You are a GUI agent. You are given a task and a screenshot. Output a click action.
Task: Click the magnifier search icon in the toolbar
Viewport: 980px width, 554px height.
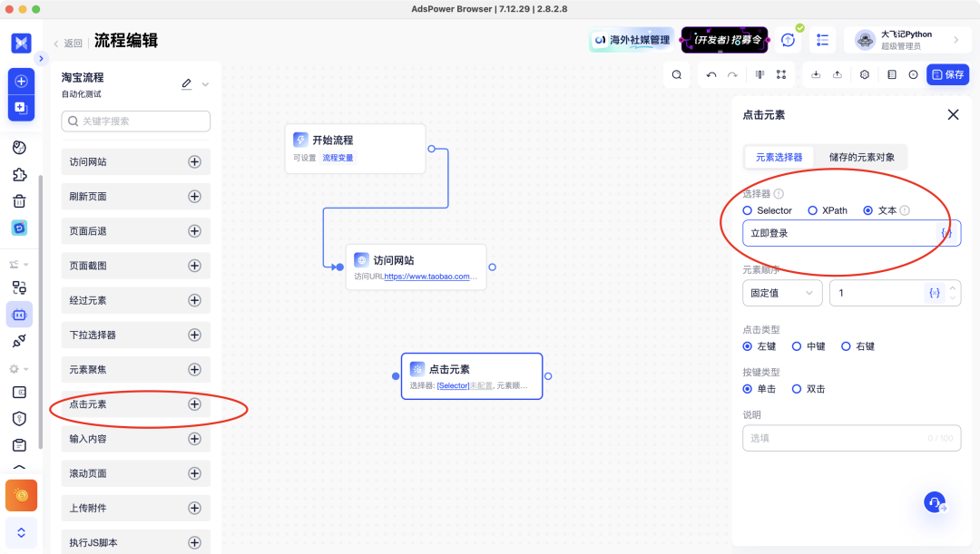(x=676, y=73)
